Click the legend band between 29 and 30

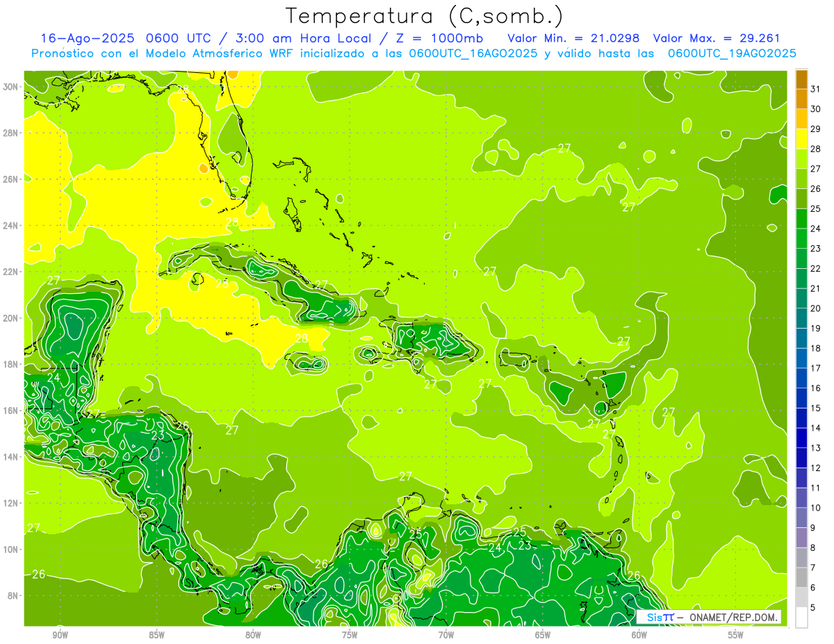[801, 119]
